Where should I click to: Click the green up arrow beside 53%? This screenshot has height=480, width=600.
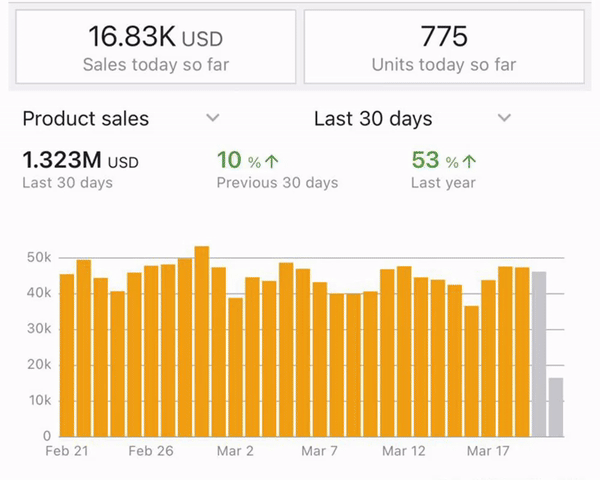[470, 161]
